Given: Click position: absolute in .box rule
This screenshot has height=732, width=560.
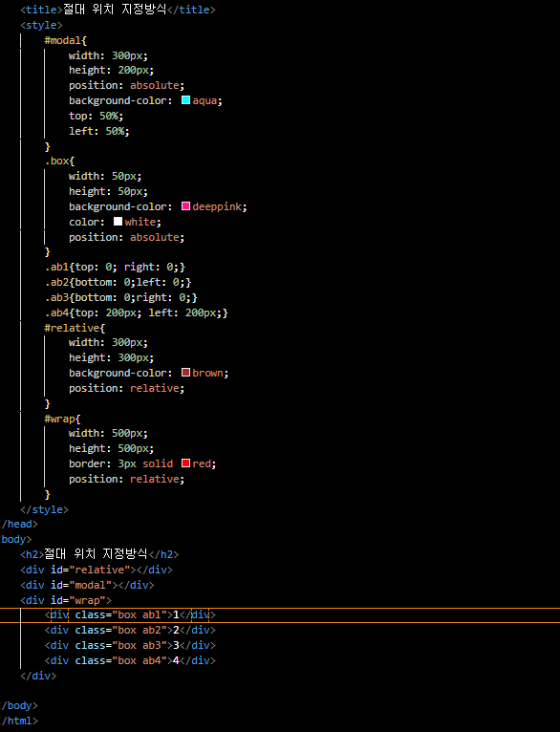Looking at the screenshot, I should [x=127, y=237].
